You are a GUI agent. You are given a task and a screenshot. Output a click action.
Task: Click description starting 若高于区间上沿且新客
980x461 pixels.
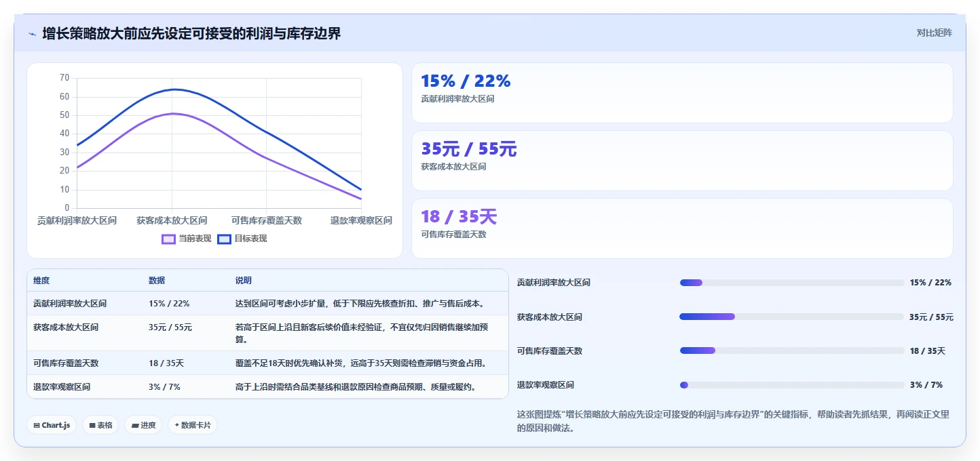pos(362,333)
